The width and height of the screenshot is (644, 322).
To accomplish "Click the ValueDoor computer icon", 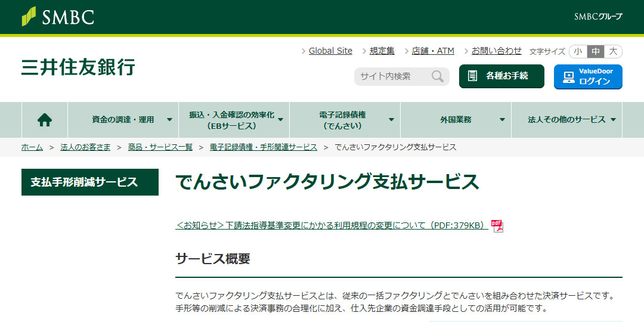I will [x=569, y=77].
